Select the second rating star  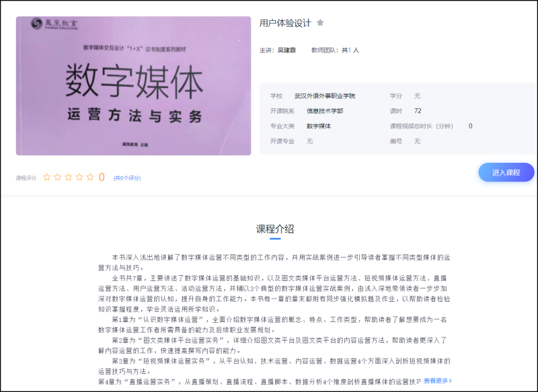(x=58, y=178)
